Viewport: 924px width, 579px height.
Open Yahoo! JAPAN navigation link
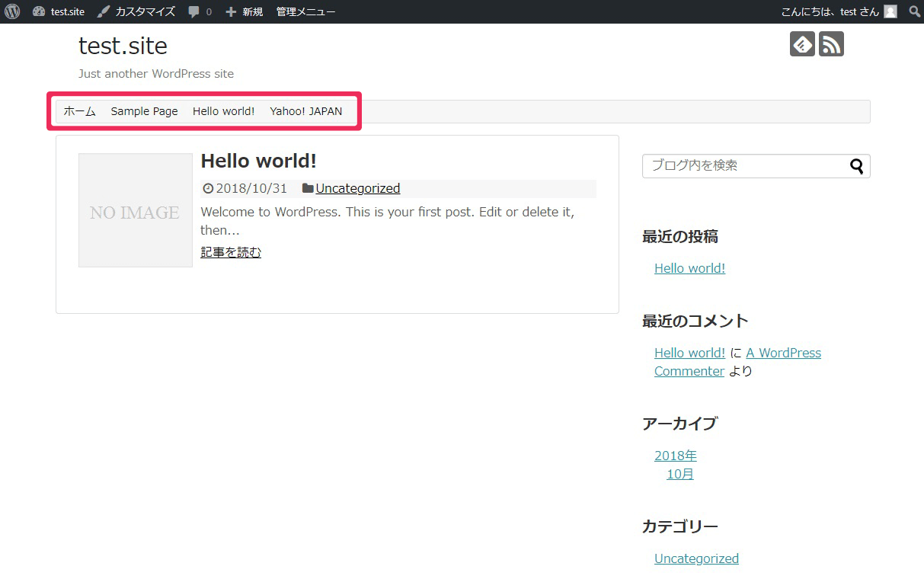pyautogui.click(x=305, y=111)
